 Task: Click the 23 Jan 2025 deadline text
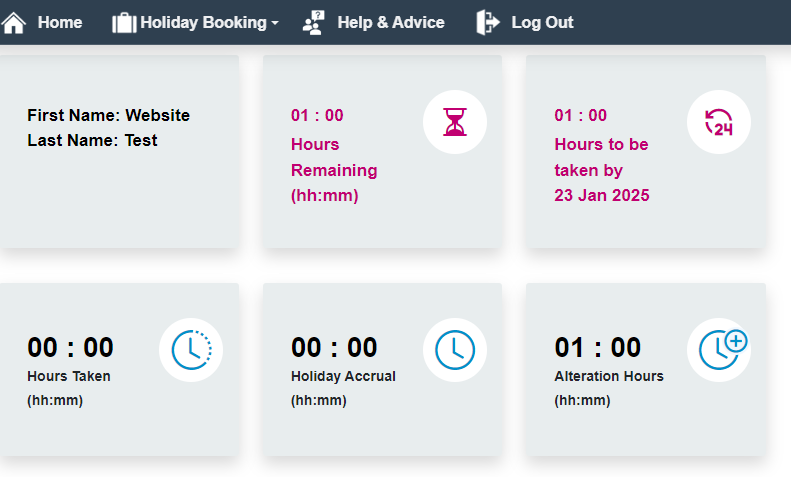[x=602, y=195]
